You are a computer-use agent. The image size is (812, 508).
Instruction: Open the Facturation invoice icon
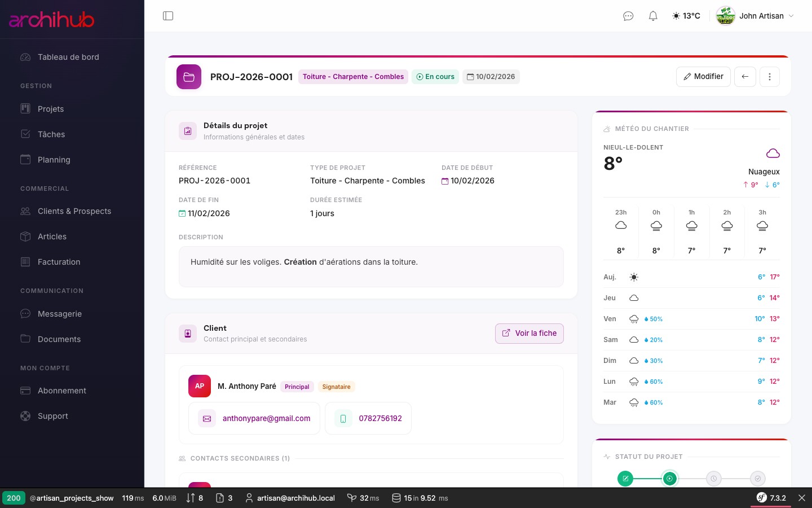coord(25,262)
